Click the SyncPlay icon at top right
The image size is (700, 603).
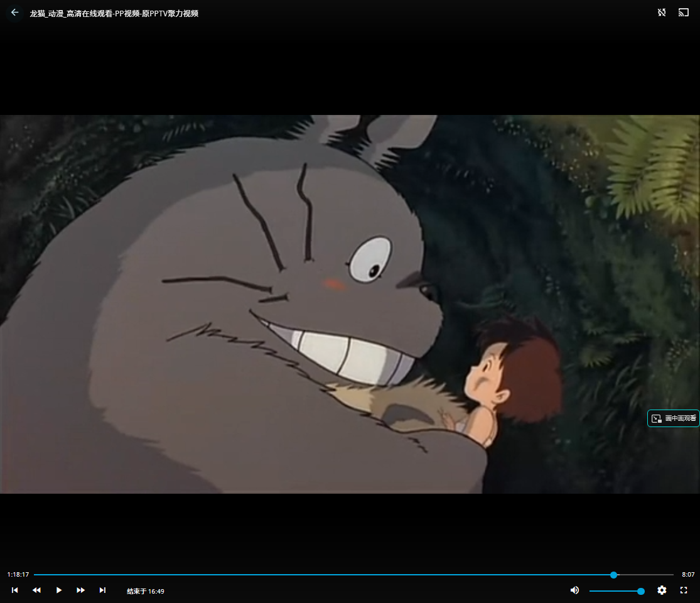point(662,13)
